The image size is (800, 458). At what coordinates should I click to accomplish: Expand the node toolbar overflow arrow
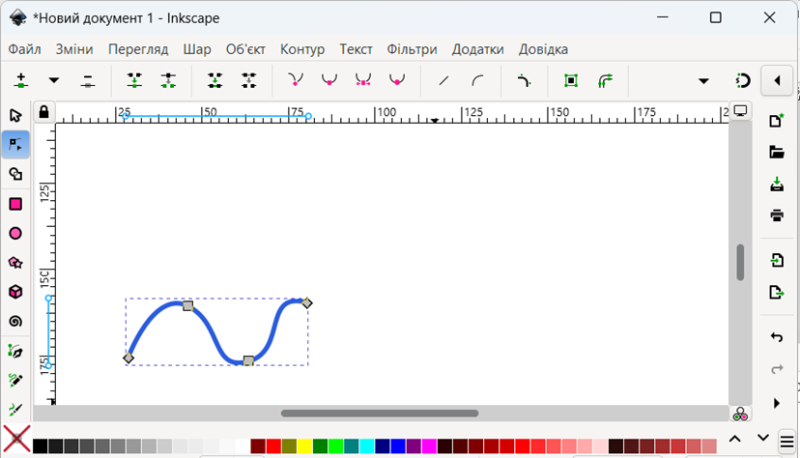point(703,80)
